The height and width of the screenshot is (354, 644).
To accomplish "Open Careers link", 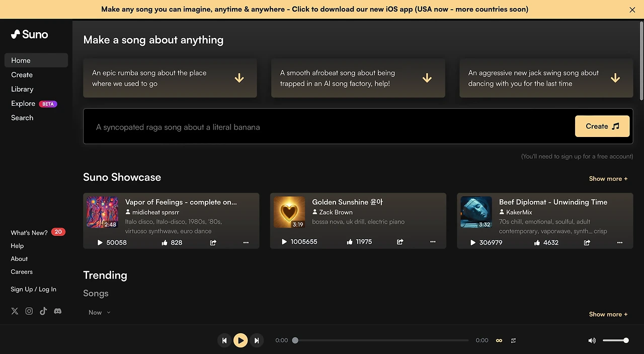I will [22, 272].
